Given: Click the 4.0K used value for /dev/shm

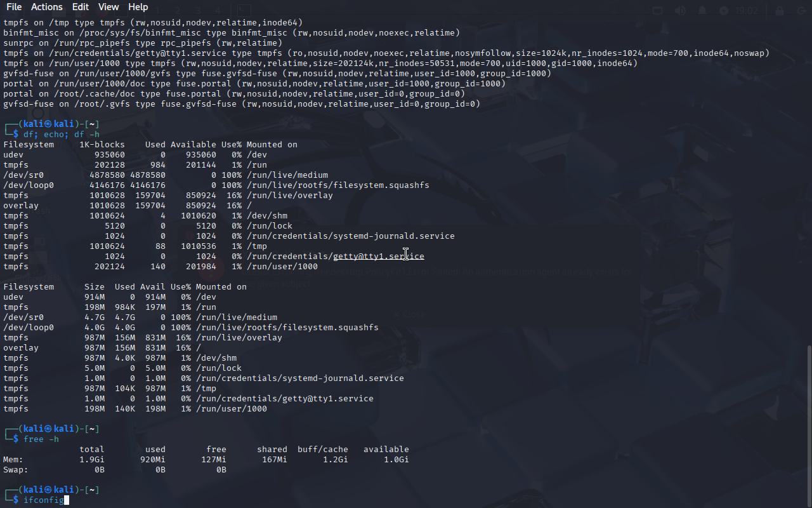Looking at the screenshot, I should coord(125,358).
